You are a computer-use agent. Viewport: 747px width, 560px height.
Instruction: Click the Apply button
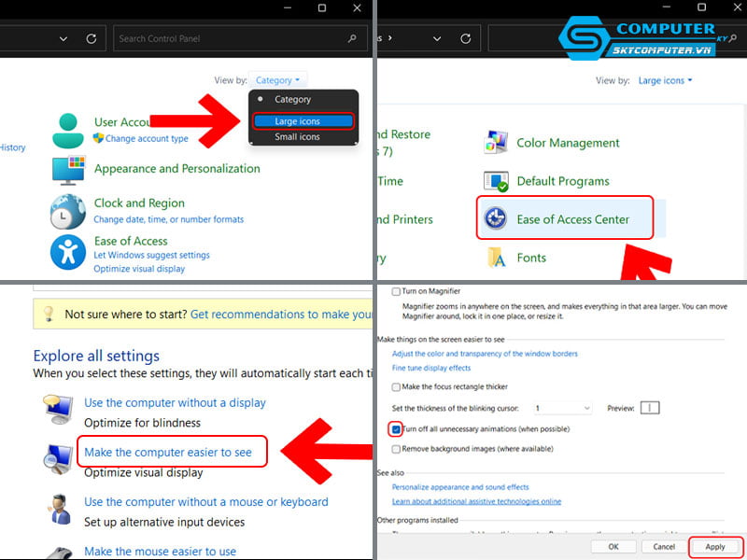(714, 546)
